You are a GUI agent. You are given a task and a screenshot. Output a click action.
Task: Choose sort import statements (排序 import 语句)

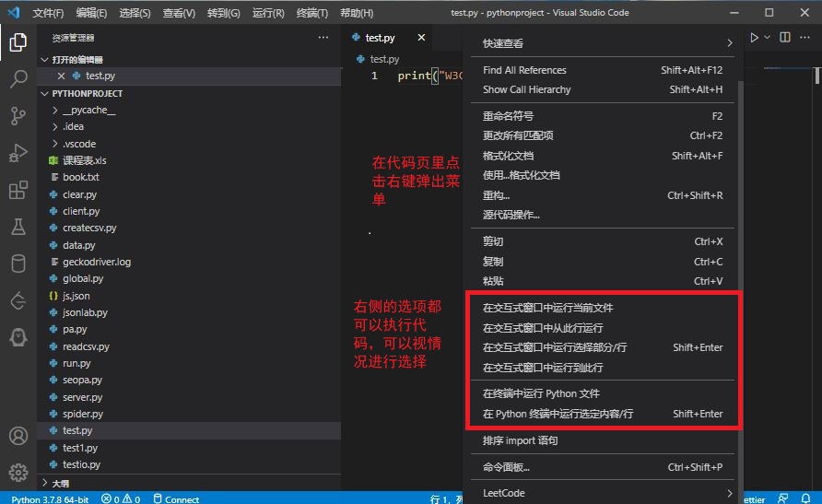[602, 440]
